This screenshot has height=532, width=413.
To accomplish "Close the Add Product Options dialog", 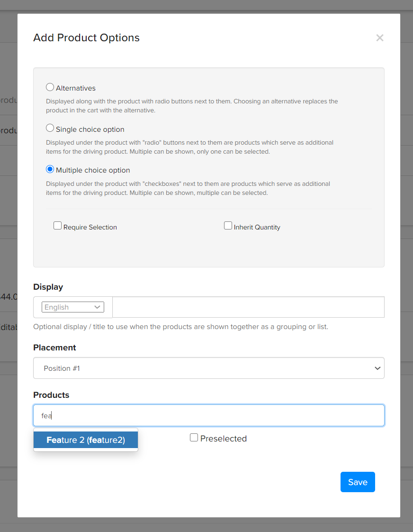I will [x=379, y=38].
